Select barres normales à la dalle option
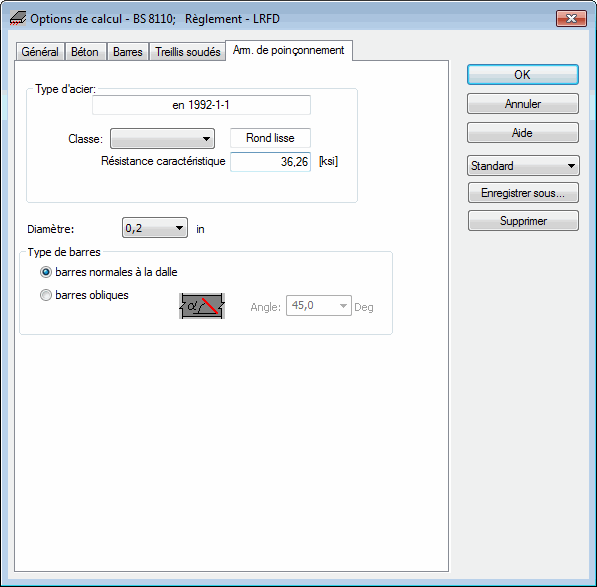The width and height of the screenshot is (597, 587). [109, 272]
